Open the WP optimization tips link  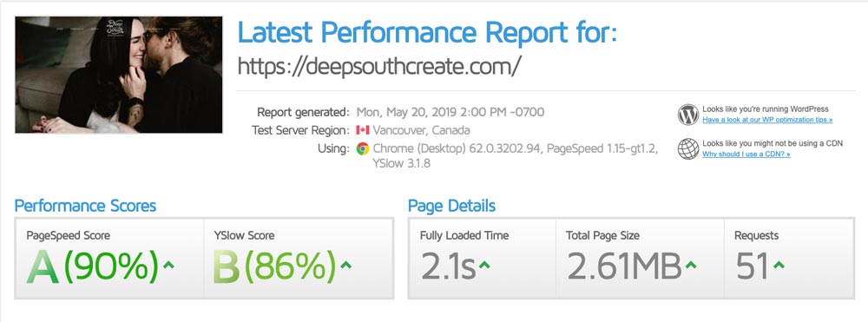[767, 120]
